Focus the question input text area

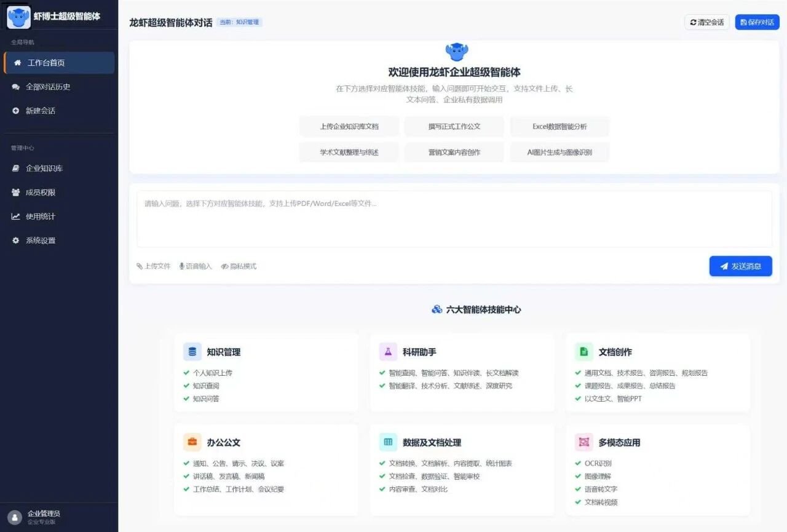click(x=454, y=219)
